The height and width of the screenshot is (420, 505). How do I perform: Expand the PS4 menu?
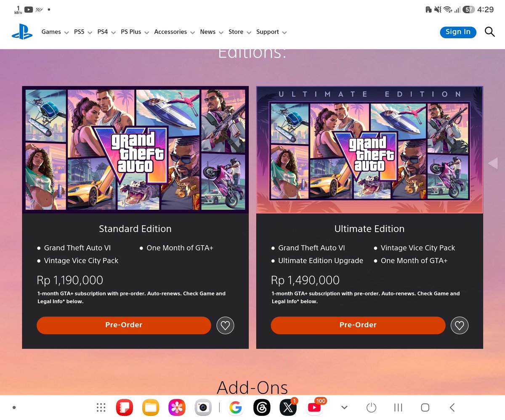(x=106, y=32)
